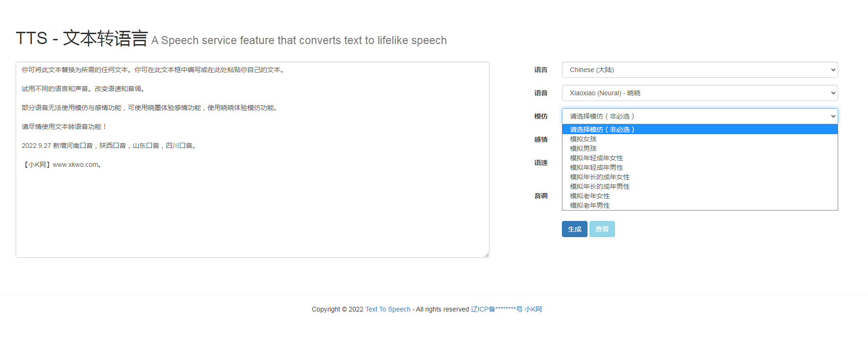Select 请选择模仿（非必选）option in list
This screenshot has height=358, width=868.
[x=602, y=129]
